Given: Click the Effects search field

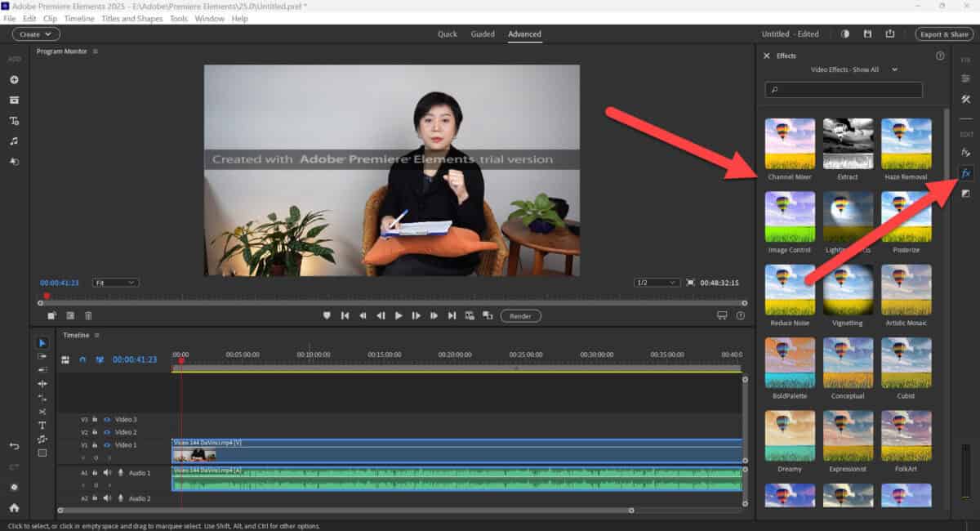Looking at the screenshot, I should (x=844, y=90).
